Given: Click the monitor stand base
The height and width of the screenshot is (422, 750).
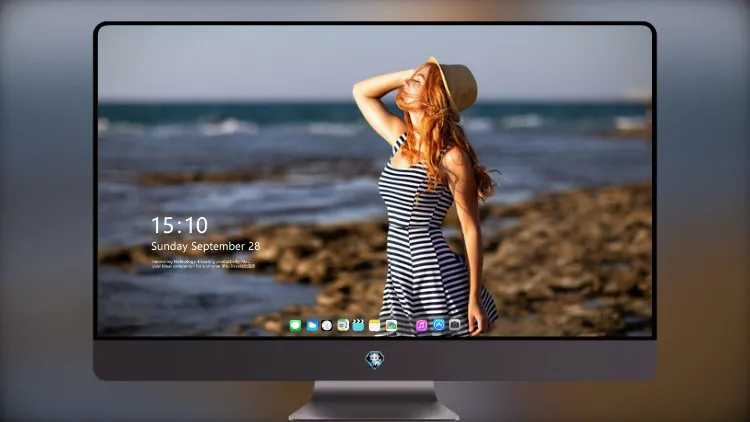Looking at the screenshot, I should click(x=374, y=411).
